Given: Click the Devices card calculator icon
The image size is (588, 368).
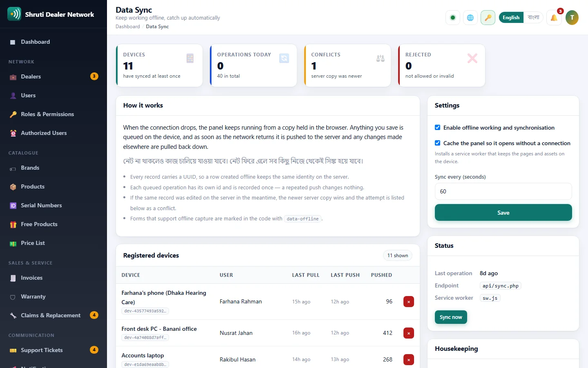Looking at the screenshot, I should (190, 58).
